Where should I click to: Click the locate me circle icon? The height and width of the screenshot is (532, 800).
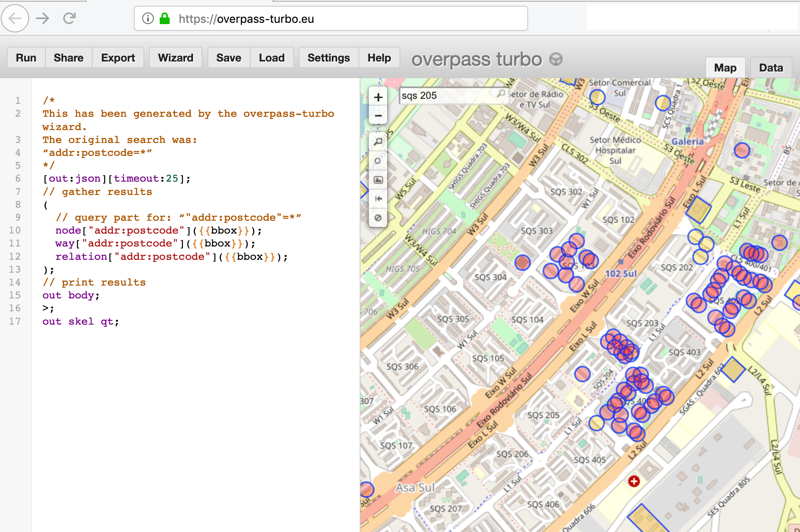[378, 161]
